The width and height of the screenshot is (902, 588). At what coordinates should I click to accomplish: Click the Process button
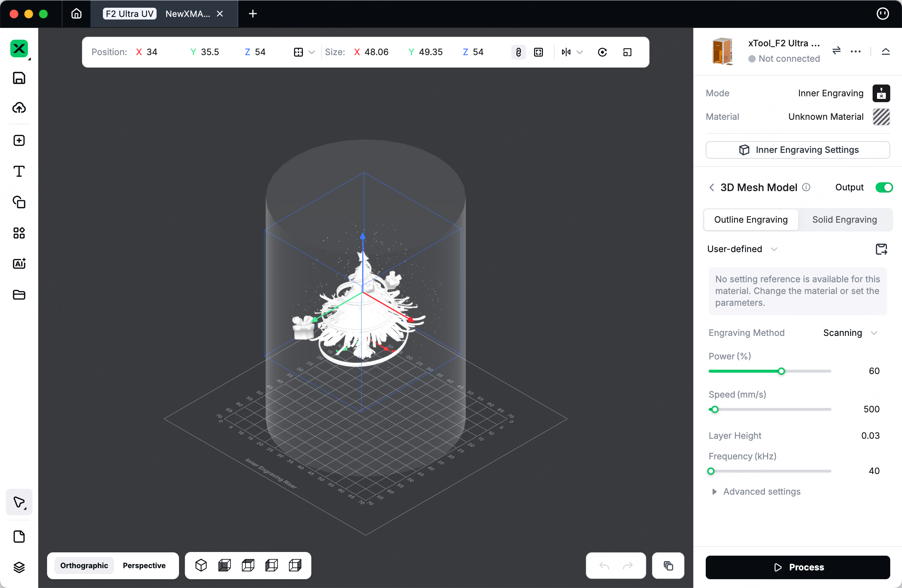click(x=798, y=567)
